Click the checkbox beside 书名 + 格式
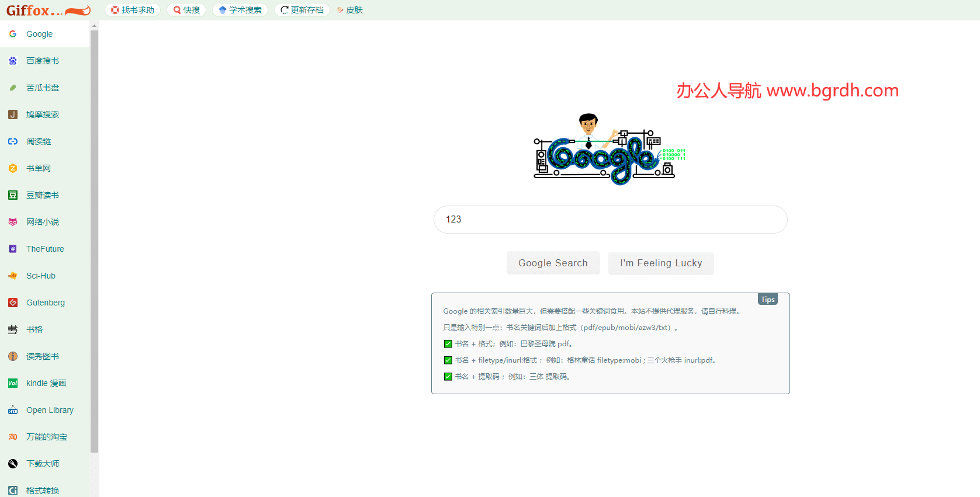The width and height of the screenshot is (980, 497). point(448,344)
